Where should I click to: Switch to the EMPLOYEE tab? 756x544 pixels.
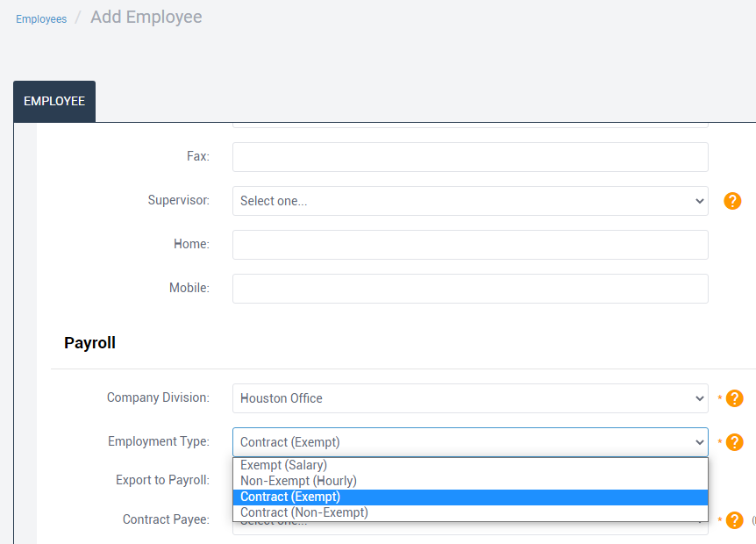click(54, 102)
